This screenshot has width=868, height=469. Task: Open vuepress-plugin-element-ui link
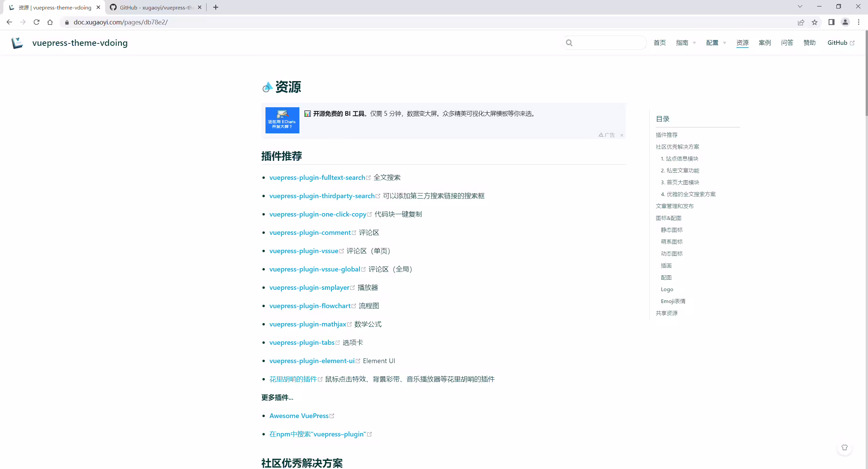[x=312, y=361]
